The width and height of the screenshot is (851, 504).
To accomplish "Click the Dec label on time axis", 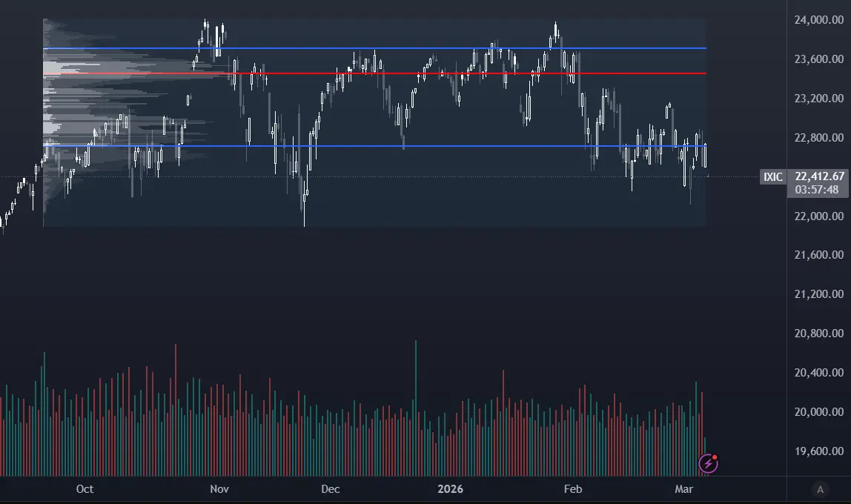I will [x=331, y=489].
